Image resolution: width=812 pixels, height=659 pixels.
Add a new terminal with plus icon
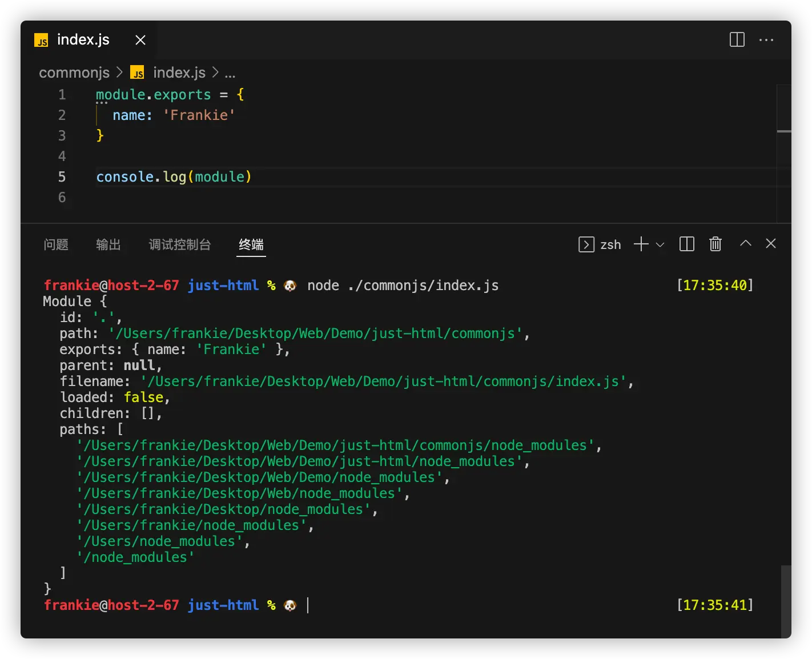pyautogui.click(x=641, y=244)
